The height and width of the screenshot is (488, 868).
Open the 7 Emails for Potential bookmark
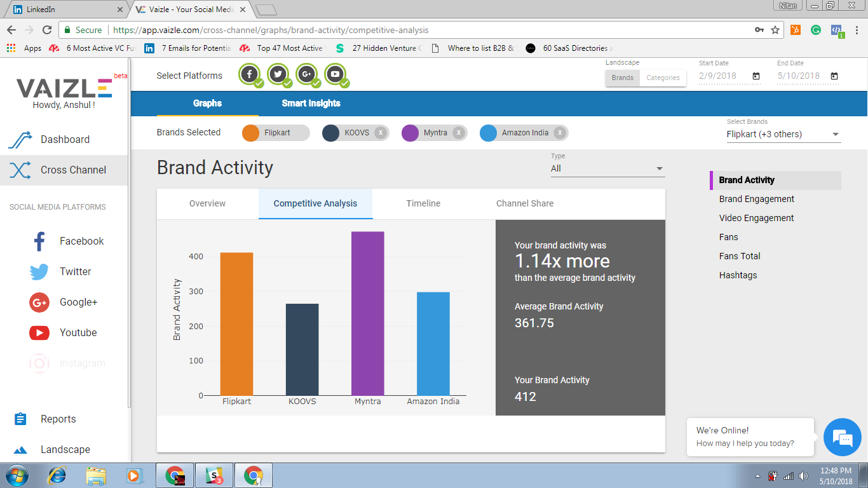coord(187,48)
